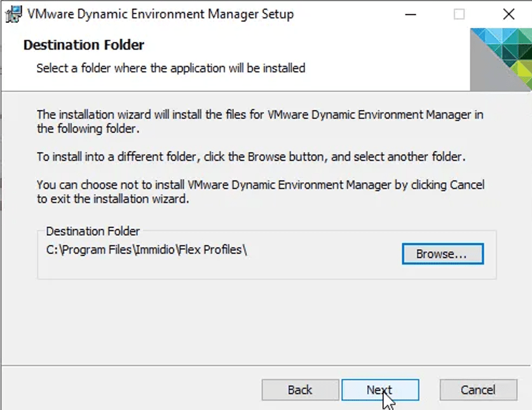532x410 pixels.
Task: Click the 'Select a folder' subtitle text
Action: click(x=170, y=67)
